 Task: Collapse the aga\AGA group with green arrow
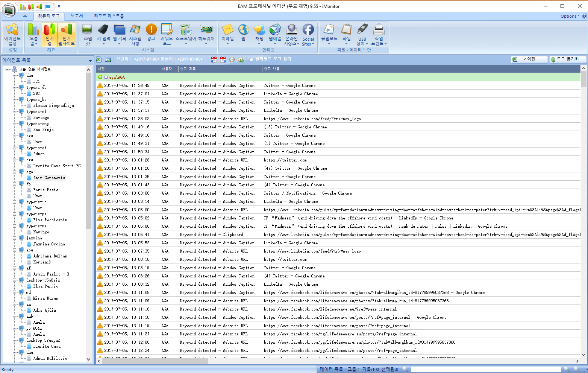[x=100, y=77]
